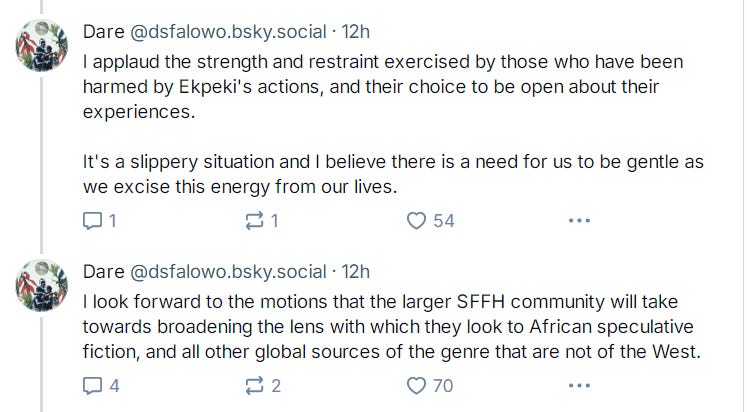Repost the second post with 2 reposts
Screen dimensions: 747x412
pos(253,385)
